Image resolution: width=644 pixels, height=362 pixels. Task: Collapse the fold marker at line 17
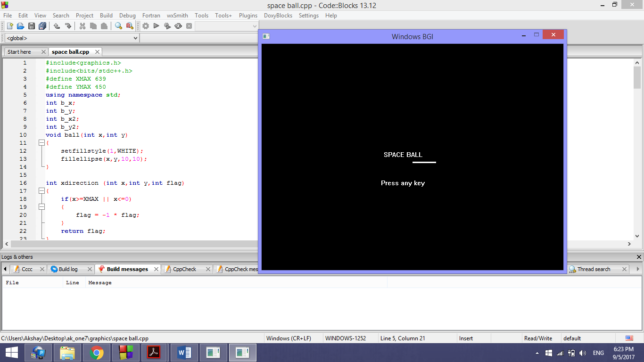tap(41, 191)
